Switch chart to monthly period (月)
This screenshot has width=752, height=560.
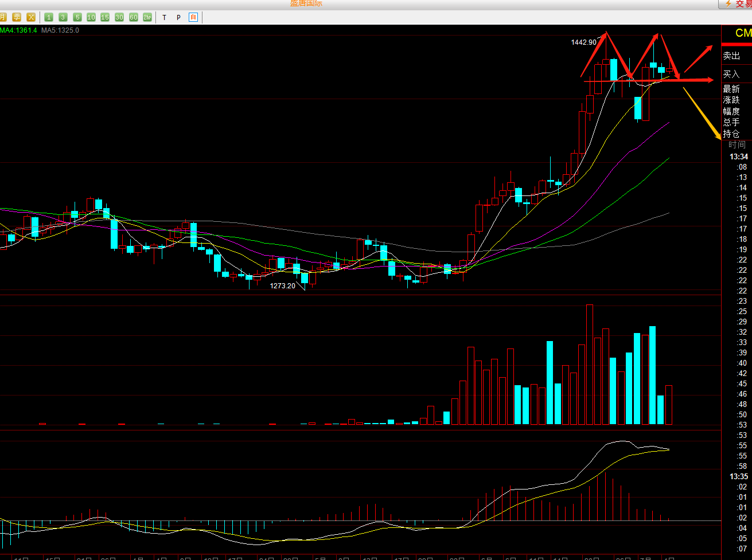tap(3, 17)
